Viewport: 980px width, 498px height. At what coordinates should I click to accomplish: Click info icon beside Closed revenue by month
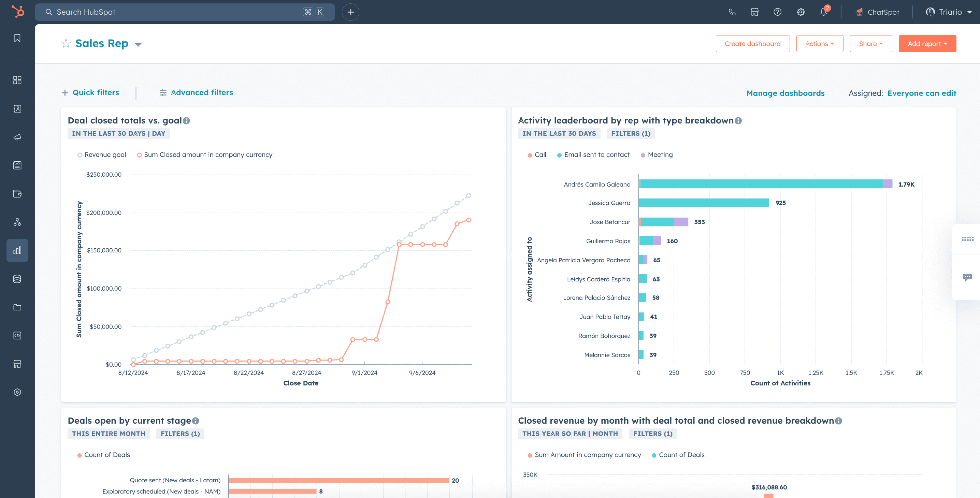pyautogui.click(x=838, y=421)
